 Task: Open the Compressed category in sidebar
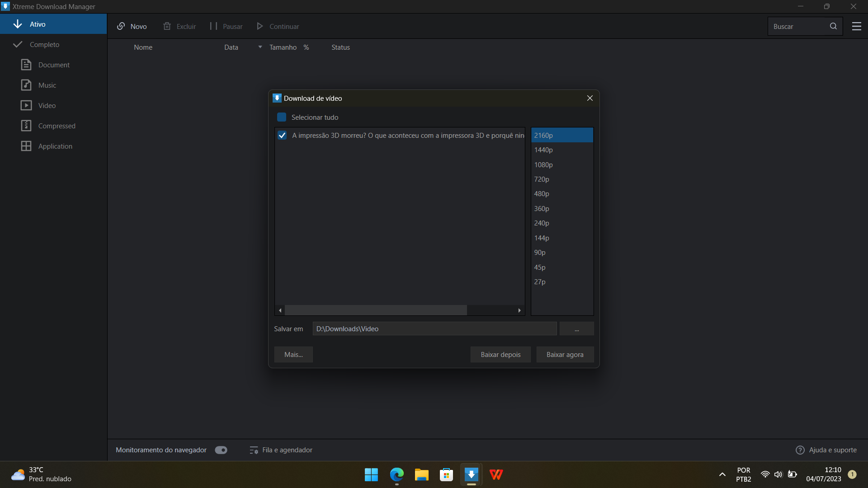tap(57, 126)
